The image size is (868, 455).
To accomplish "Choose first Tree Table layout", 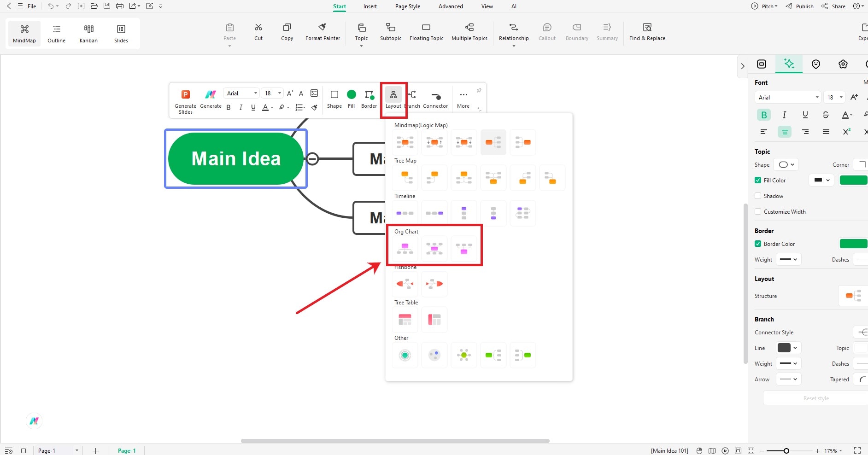I will coord(405,319).
